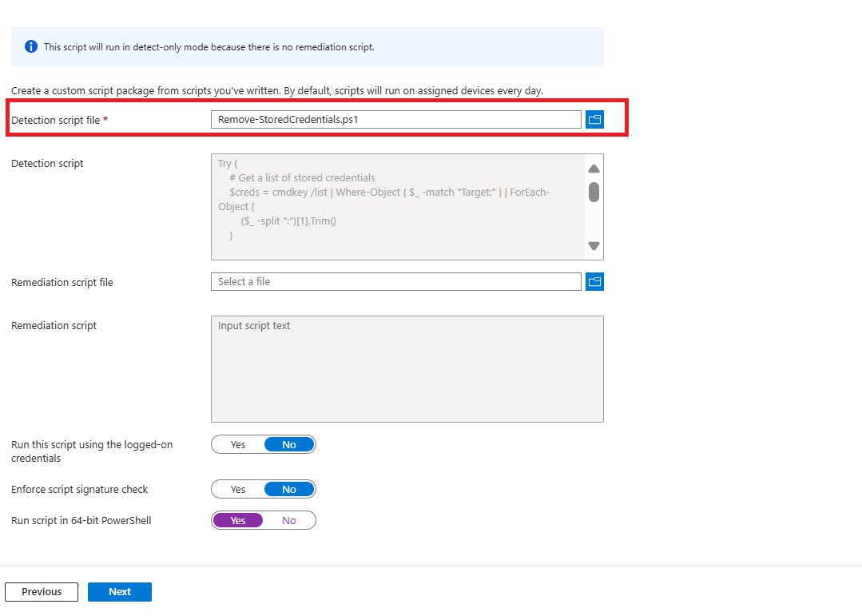Click the Remove-StoredCredentials.ps1 filename field

point(395,119)
